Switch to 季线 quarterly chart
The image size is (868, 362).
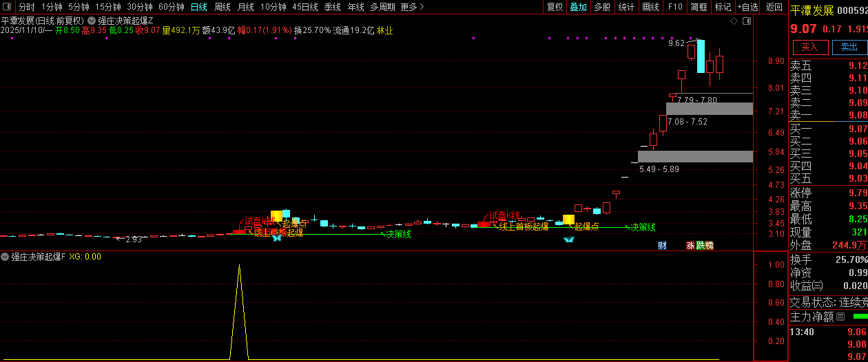click(x=332, y=7)
